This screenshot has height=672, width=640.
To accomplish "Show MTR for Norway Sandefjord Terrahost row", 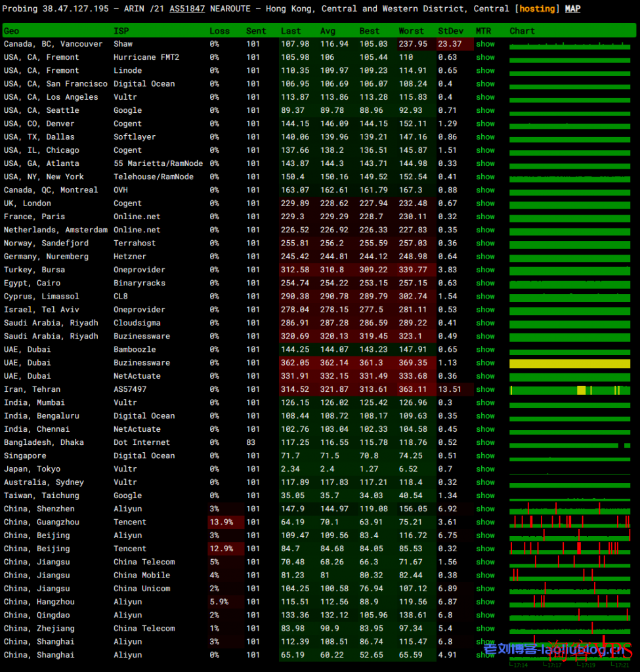I will pos(485,243).
